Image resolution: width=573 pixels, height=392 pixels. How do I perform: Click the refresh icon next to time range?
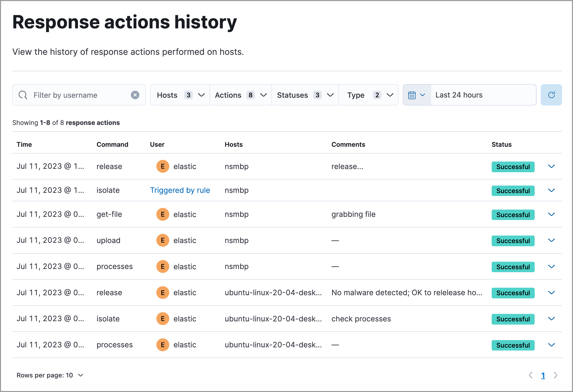[x=551, y=95]
